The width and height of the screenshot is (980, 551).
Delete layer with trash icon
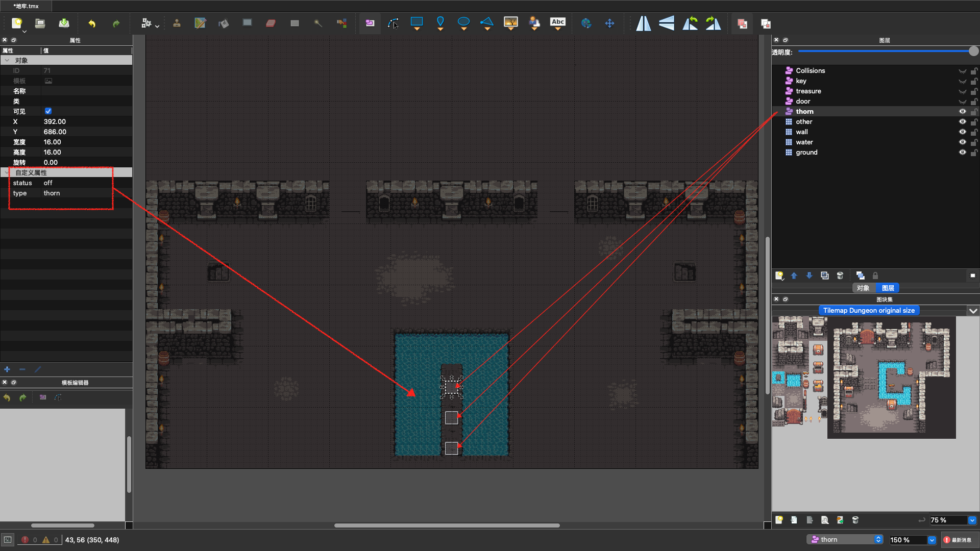coord(840,275)
